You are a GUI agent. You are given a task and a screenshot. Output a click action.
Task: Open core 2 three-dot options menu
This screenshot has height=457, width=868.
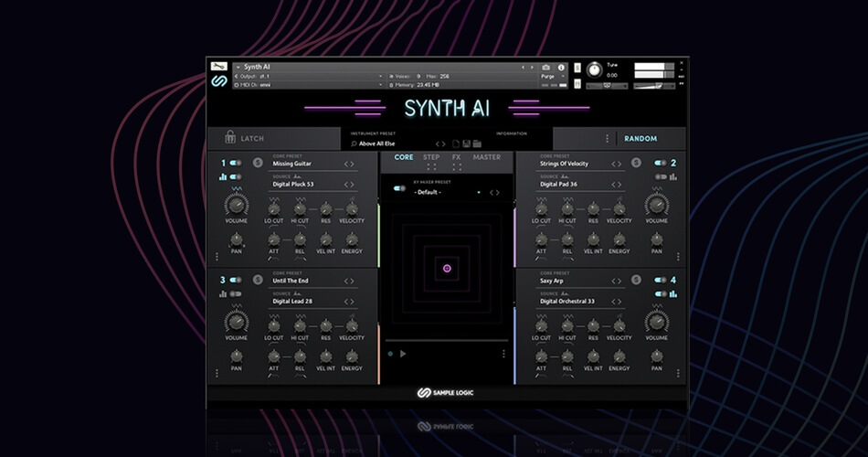tap(678, 257)
